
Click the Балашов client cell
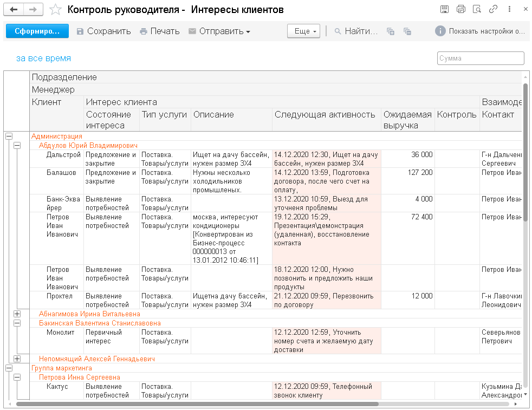coord(57,181)
